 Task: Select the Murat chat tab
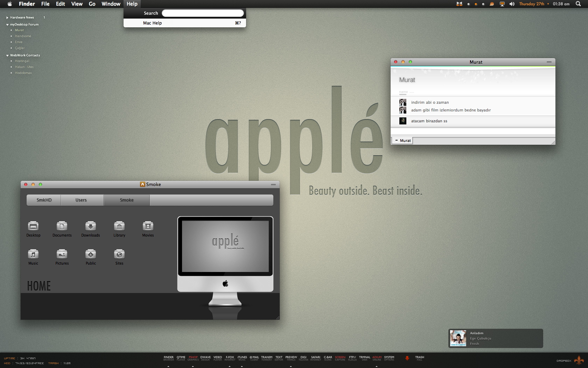point(402,141)
